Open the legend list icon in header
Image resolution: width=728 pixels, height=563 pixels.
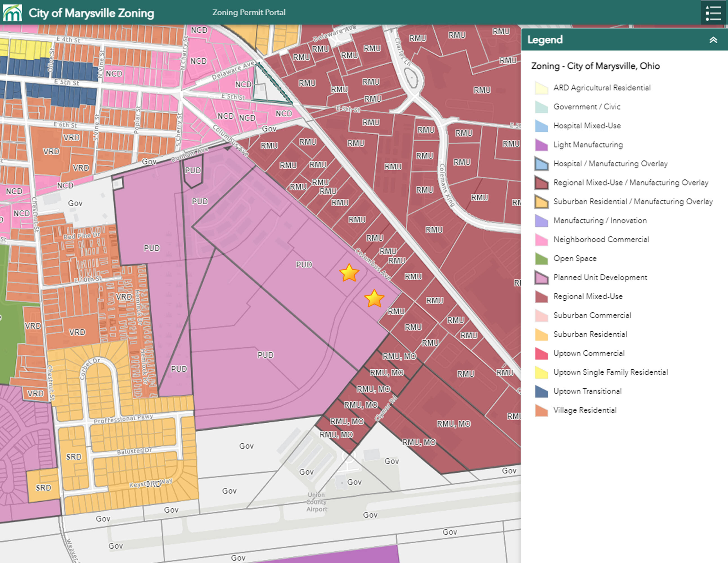(x=713, y=13)
